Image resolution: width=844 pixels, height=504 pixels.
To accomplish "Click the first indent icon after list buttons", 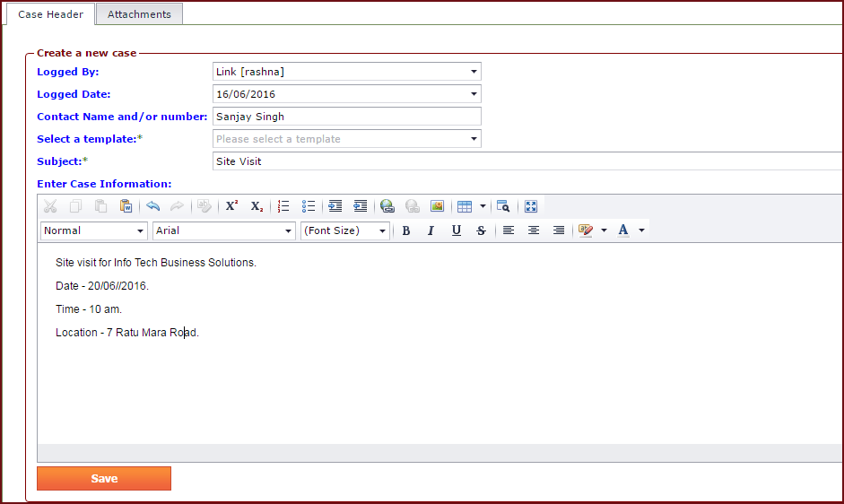I will point(335,206).
